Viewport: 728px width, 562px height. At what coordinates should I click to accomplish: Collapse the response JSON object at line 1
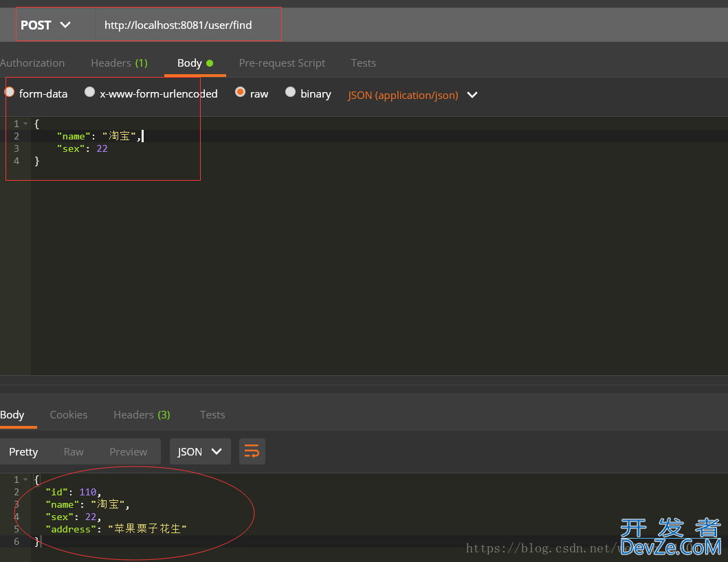coord(25,480)
